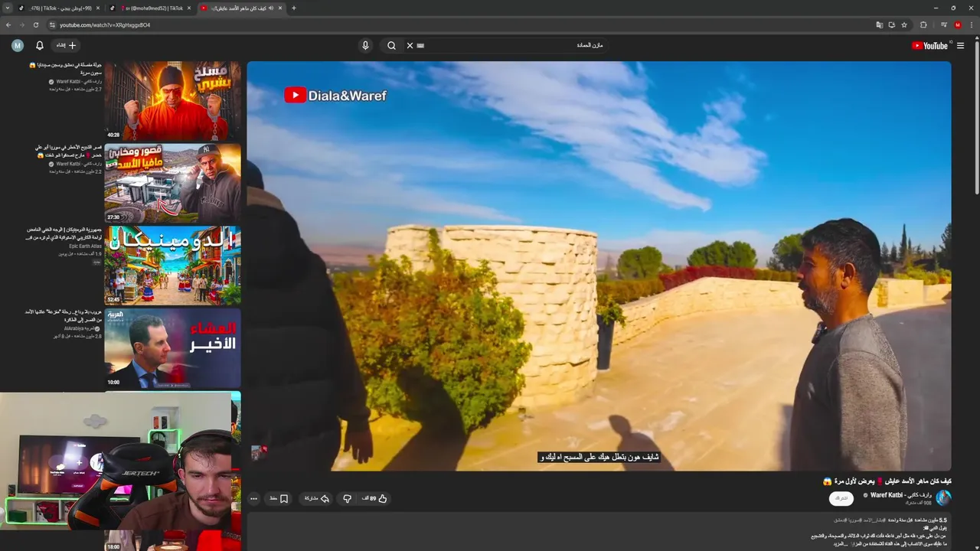Mute tab via speaker icon on YouTube tab
Screen dimensions: 980x551
[269, 8]
